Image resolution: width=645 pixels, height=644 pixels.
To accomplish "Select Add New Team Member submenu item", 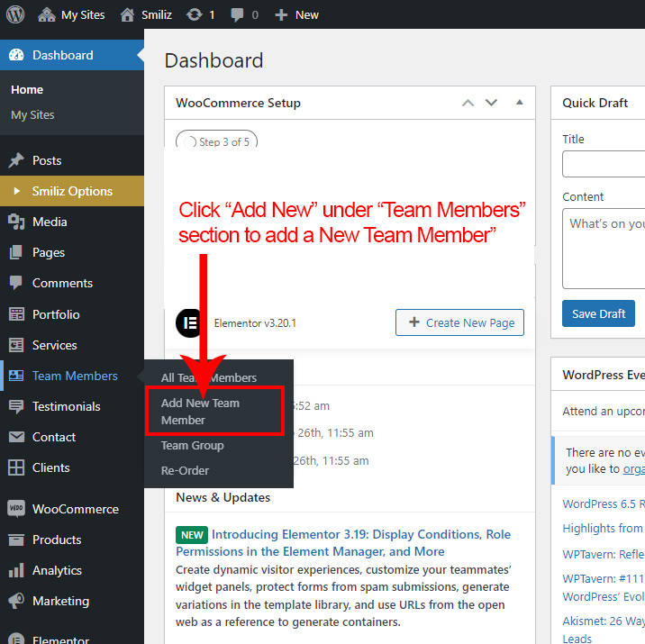I will (200, 412).
